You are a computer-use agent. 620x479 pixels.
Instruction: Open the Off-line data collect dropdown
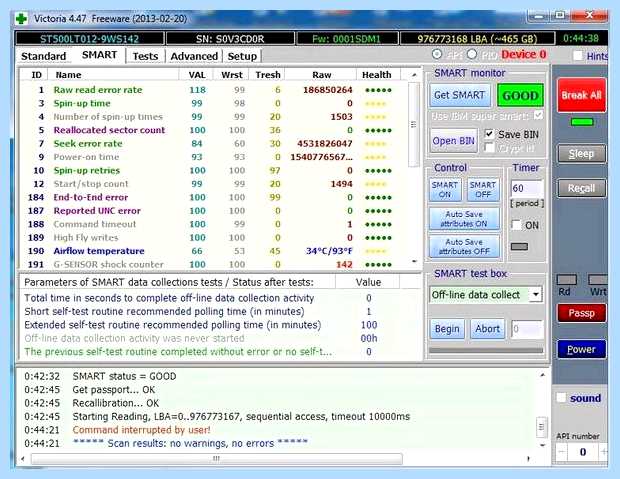(x=535, y=295)
